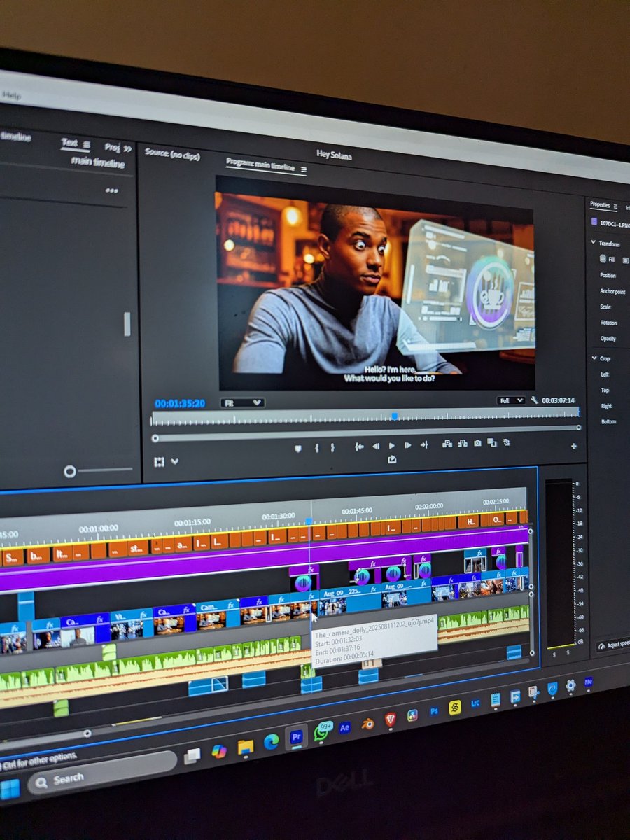
Task: Collapse the Crop section
Action: coord(594,358)
